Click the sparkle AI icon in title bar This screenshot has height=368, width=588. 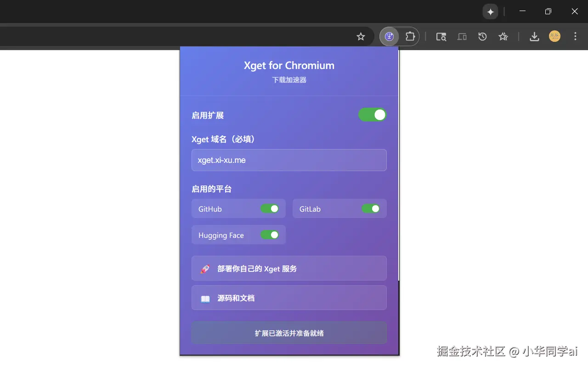click(491, 12)
